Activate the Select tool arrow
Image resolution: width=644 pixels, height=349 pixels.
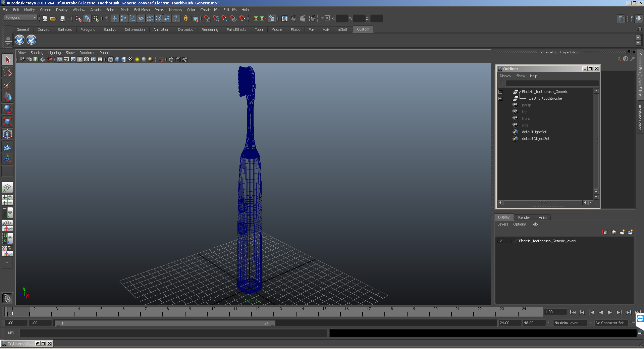pos(7,60)
